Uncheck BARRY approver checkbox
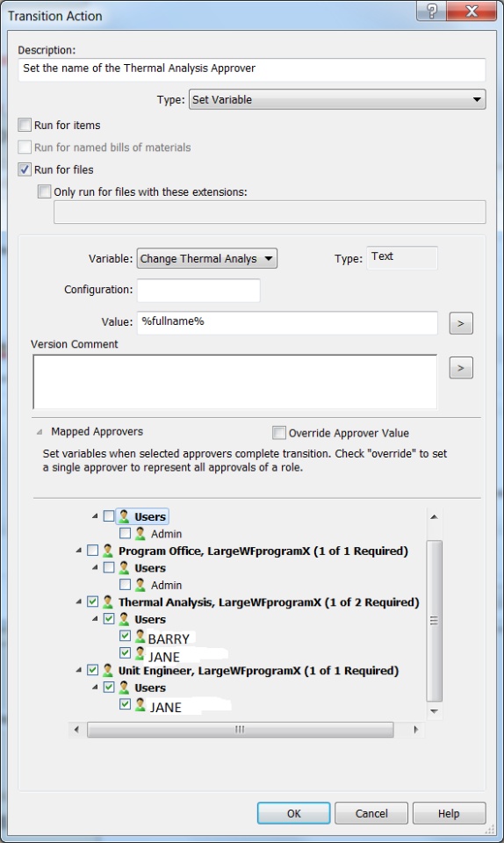This screenshot has width=504, height=843. click(x=125, y=636)
